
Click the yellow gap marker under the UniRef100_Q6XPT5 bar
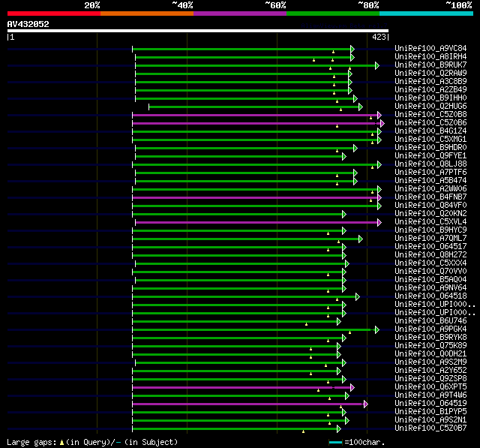pos(318,390)
